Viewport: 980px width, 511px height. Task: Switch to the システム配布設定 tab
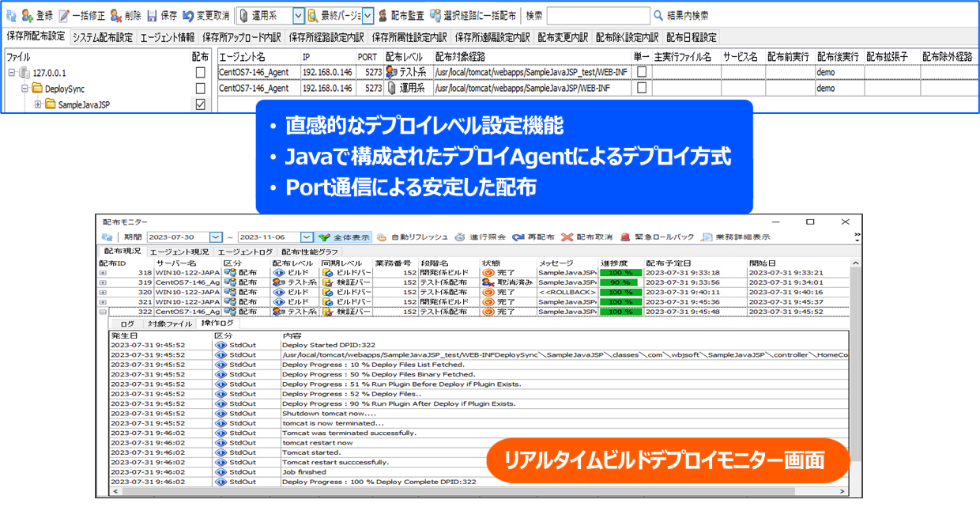103,37
